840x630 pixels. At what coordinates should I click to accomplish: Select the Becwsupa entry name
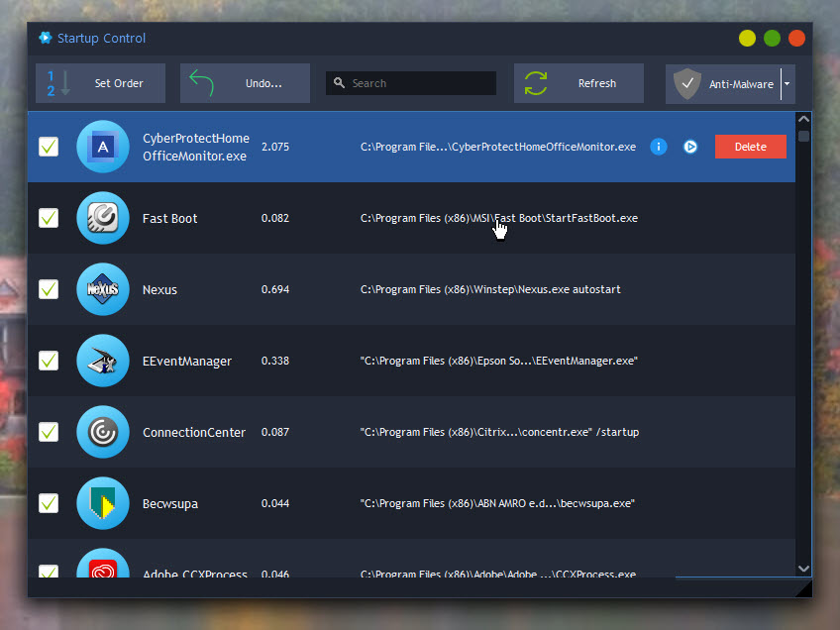[x=170, y=504]
